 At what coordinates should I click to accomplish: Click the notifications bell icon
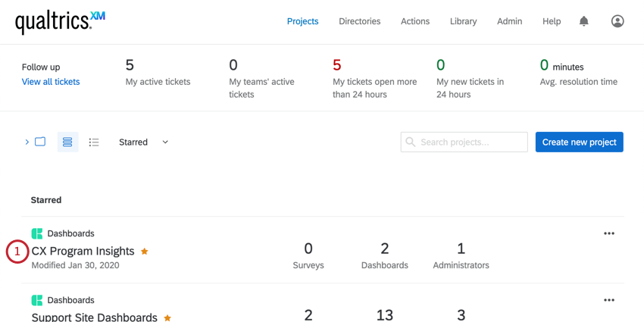pyautogui.click(x=583, y=21)
